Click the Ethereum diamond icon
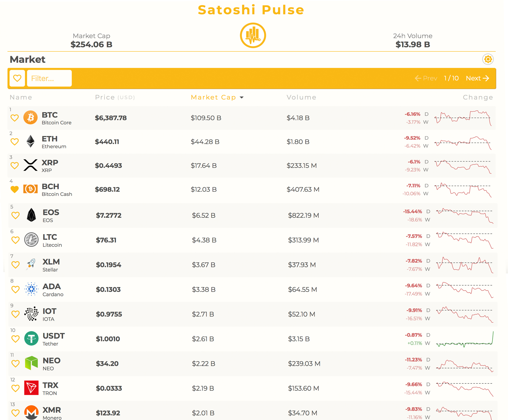Image resolution: width=508 pixels, height=420 pixels. tap(30, 141)
